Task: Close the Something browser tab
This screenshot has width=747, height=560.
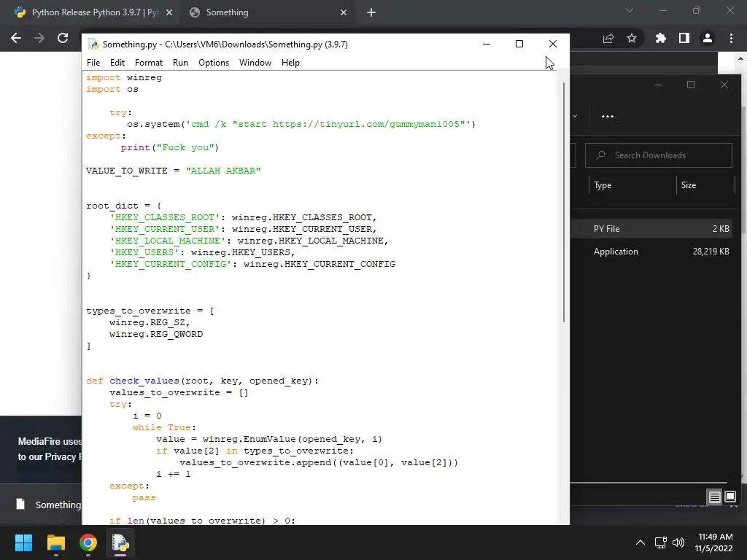Action: pos(344,12)
